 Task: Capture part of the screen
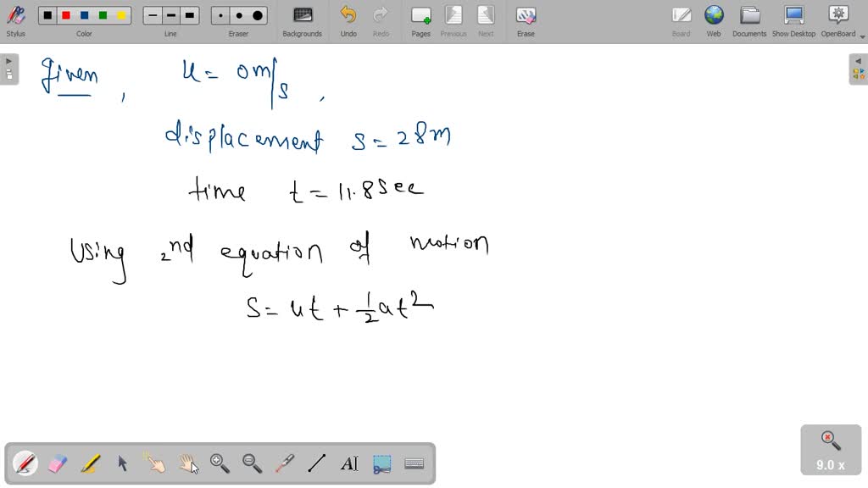[383, 463]
